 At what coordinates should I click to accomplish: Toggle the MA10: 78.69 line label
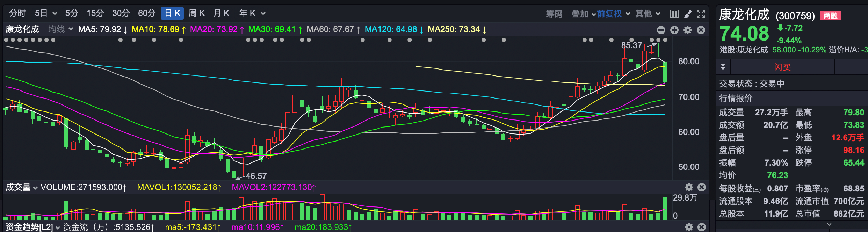coord(159,29)
